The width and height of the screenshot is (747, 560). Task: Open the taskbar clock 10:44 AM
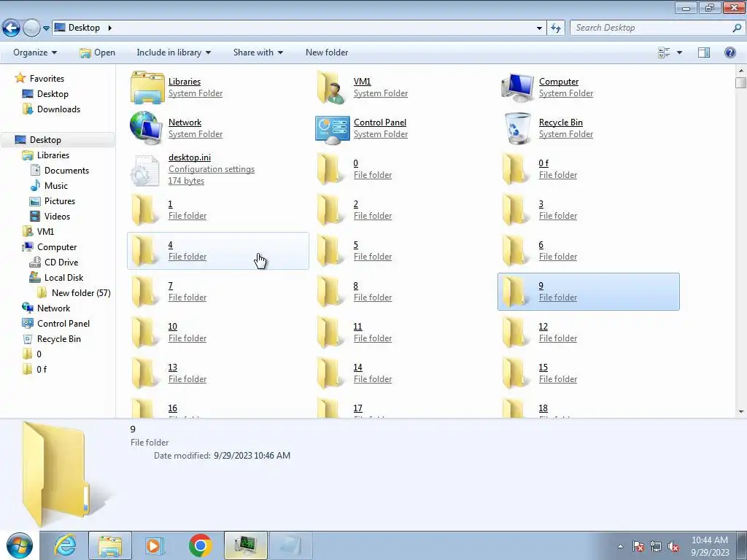[x=710, y=545]
